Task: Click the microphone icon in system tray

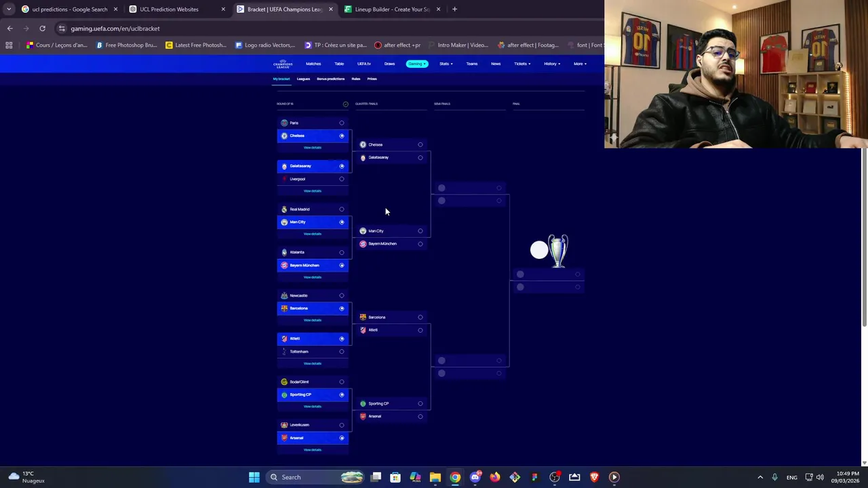Action: point(774,477)
